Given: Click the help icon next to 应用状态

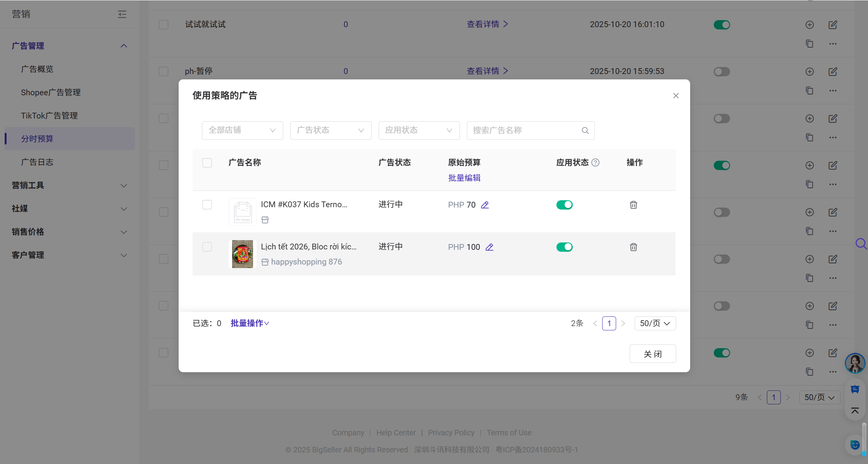Looking at the screenshot, I should click(x=596, y=163).
